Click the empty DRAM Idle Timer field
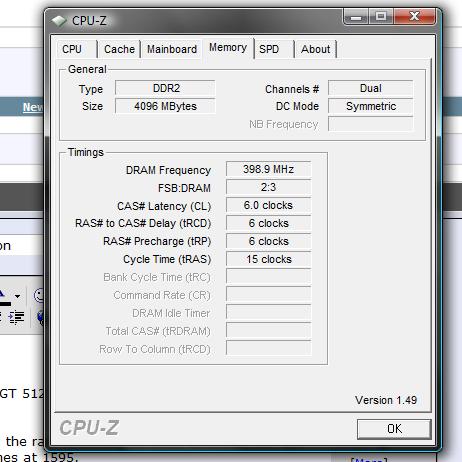 269,313
